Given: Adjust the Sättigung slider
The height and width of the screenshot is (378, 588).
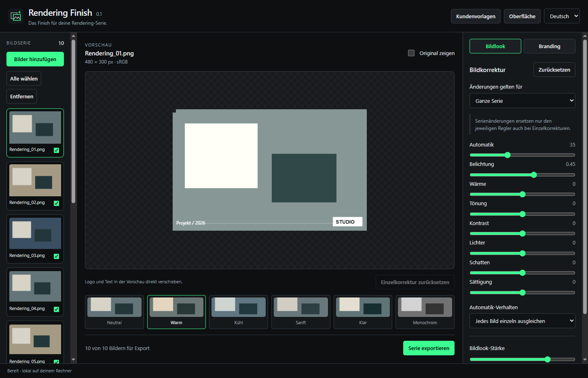Looking at the screenshot, I should [522, 293].
